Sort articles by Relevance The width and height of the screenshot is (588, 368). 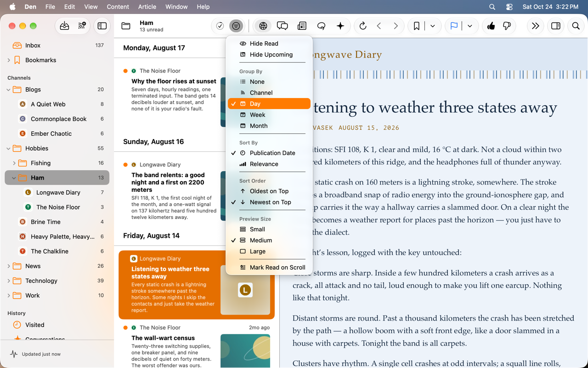coord(269,164)
